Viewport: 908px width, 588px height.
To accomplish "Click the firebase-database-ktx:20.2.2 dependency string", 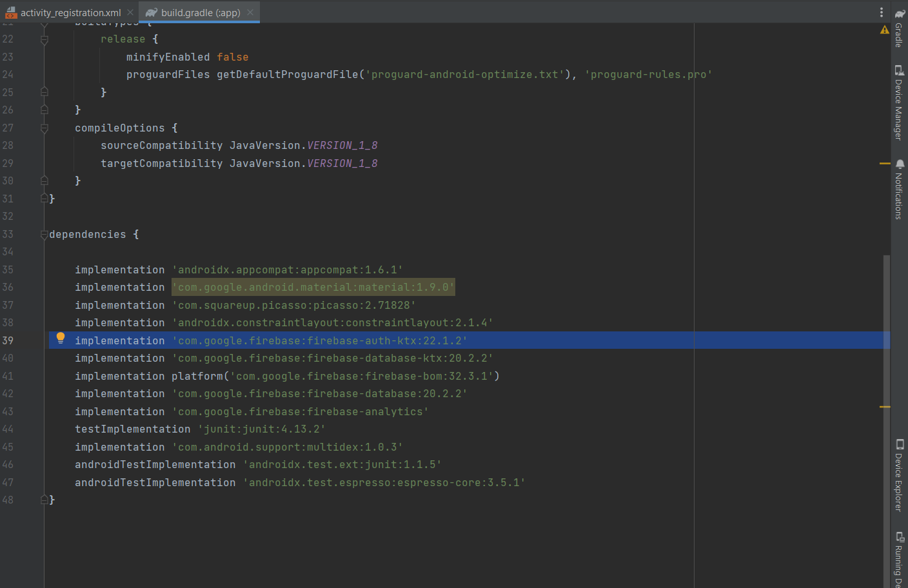I will point(333,358).
